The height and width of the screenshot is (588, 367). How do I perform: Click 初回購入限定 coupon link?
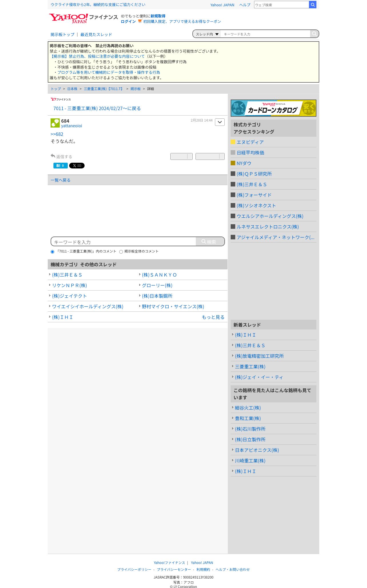[x=182, y=21]
